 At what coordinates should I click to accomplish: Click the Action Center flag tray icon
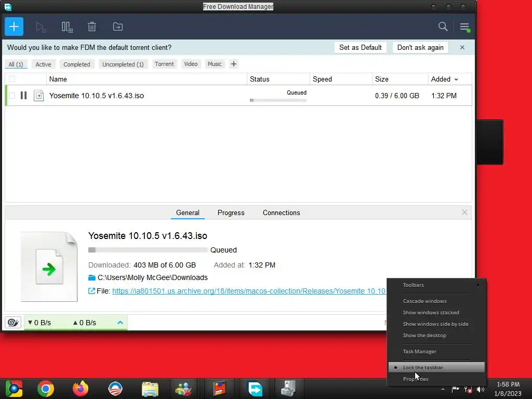[455, 390]
